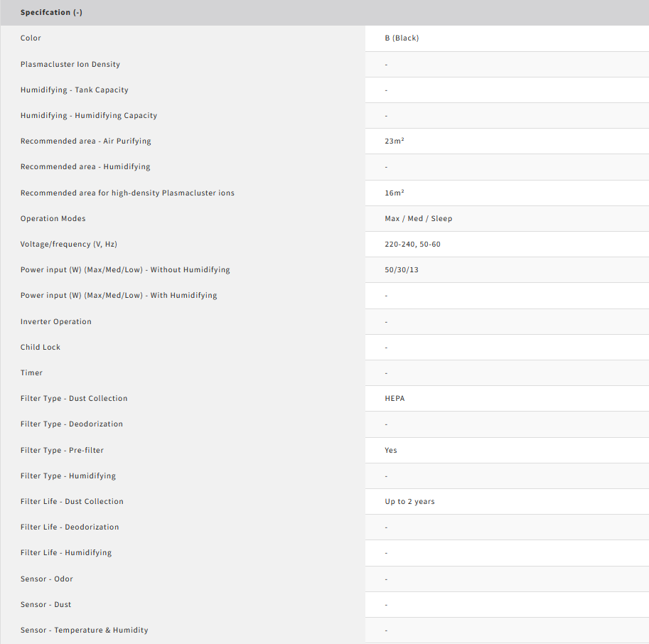Click the HEPA filter type value
This screenshot has width=649, height=644.
click(395, 399)
